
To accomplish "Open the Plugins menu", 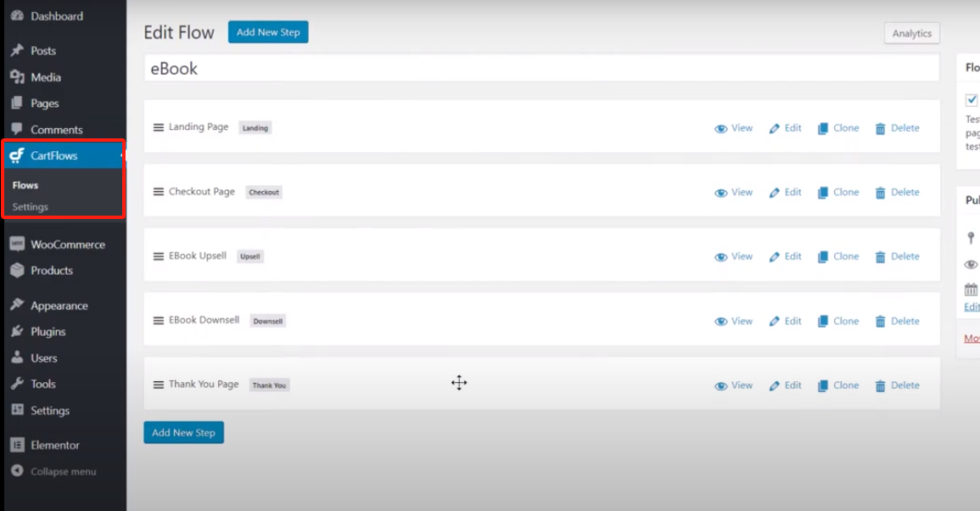I will coord(48,332).
